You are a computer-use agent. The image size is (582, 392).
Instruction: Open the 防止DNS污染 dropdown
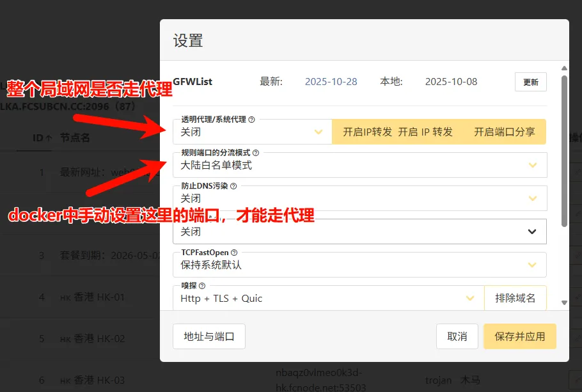tap(359, 198)
